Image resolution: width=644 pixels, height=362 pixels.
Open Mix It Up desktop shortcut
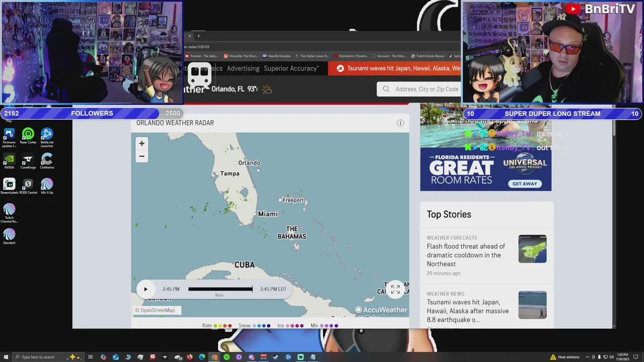47,187
